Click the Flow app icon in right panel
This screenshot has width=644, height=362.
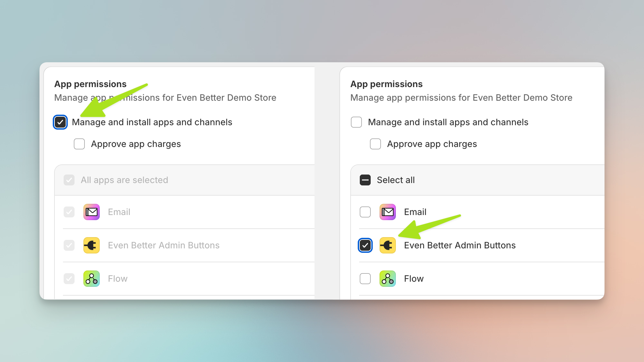(x=388, y=279)
